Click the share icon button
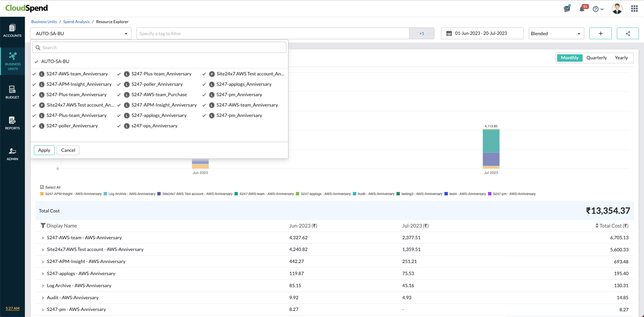The image size is (644, 317). (628, 34)
